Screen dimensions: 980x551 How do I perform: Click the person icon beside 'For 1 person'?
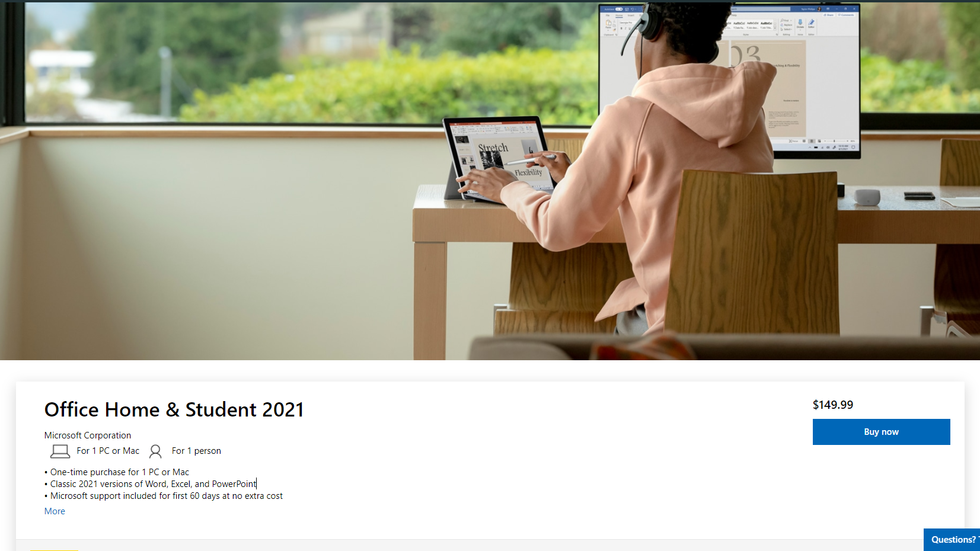click(155, 451)
